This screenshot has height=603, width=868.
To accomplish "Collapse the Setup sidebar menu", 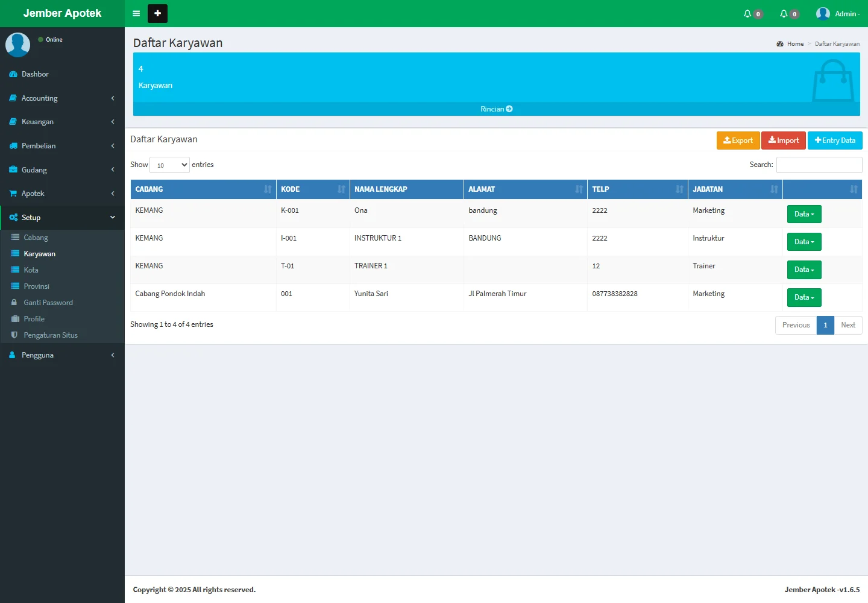I will coord(62,218).
